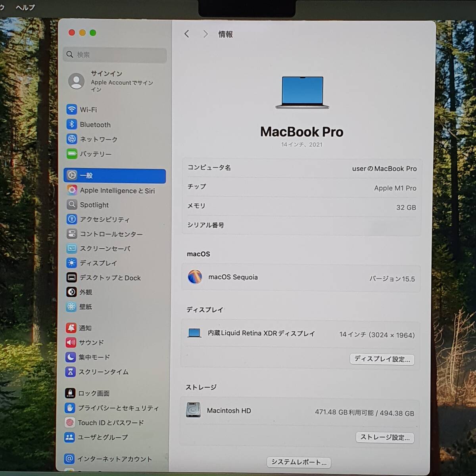Image resolution: width=476 pixels, height=476 pixels.
Task: Open Wi-Fi settings icon
Action: pos(71,109)
